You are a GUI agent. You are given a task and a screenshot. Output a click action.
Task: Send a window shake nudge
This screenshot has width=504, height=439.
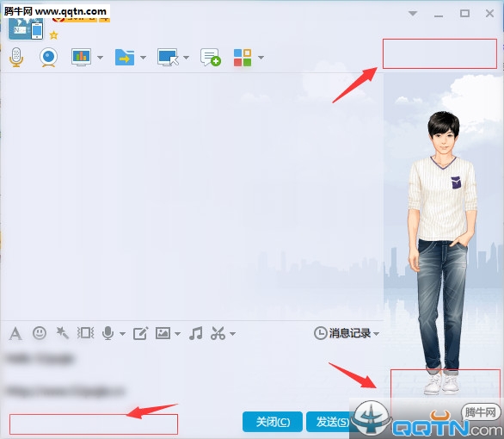(x=85, y=333)
